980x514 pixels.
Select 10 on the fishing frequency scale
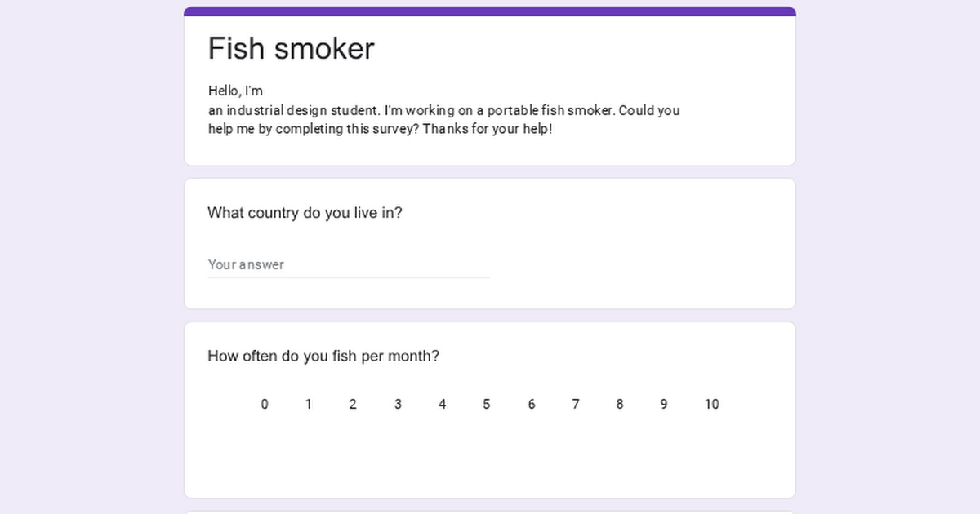(x=711, y=405)
